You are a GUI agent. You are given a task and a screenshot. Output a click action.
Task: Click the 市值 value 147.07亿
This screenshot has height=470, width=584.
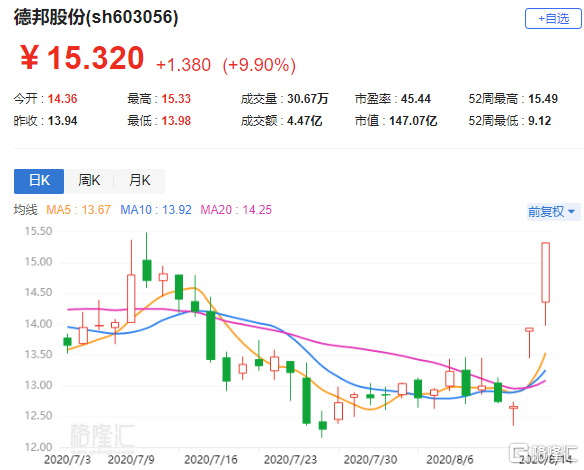click(x=413, y=121)
